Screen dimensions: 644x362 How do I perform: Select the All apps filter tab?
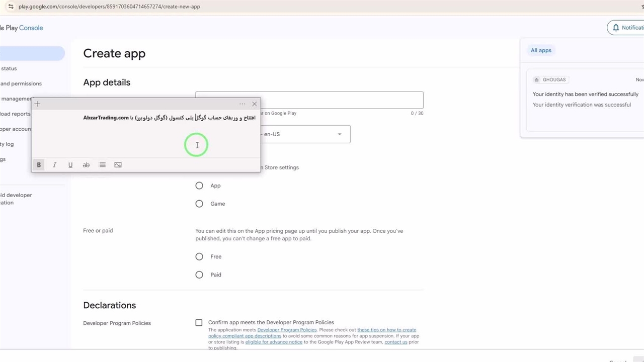coord(541,50)
